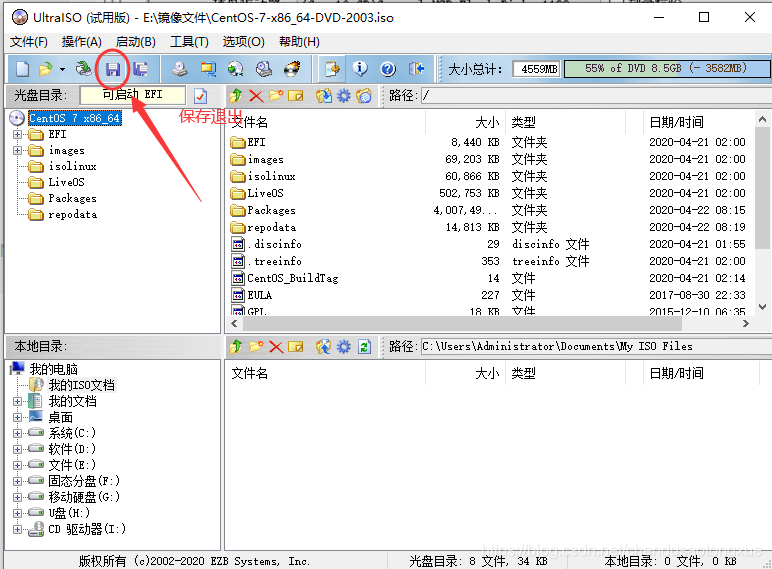Viewport: 772px width, 569px height.
Task: Click the Mount to virtual drive icon
Action: [264, 69]
